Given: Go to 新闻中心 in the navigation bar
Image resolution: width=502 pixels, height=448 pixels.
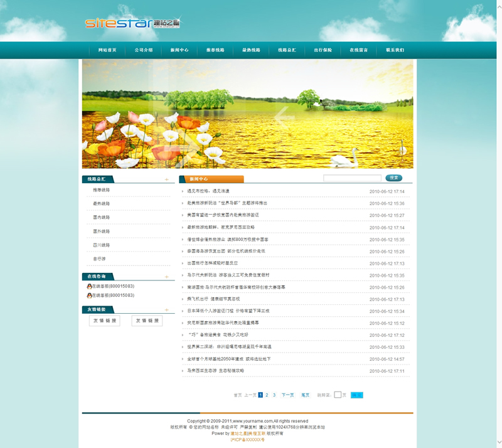Looking at the screenshot, I should [x=179, y=50].
